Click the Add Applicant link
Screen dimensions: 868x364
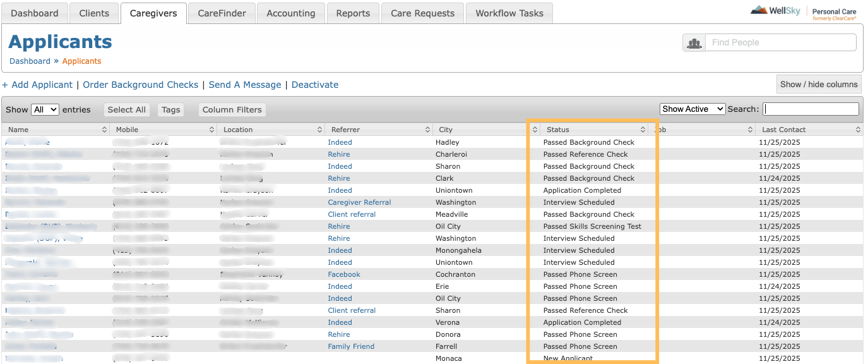(37, 84)
